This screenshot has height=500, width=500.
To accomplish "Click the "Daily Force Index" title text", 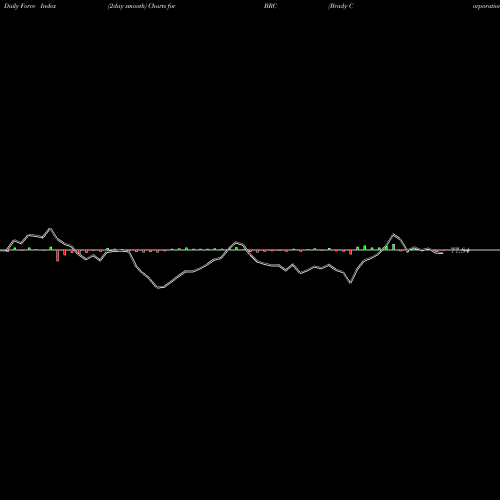I will click(30, 6).
